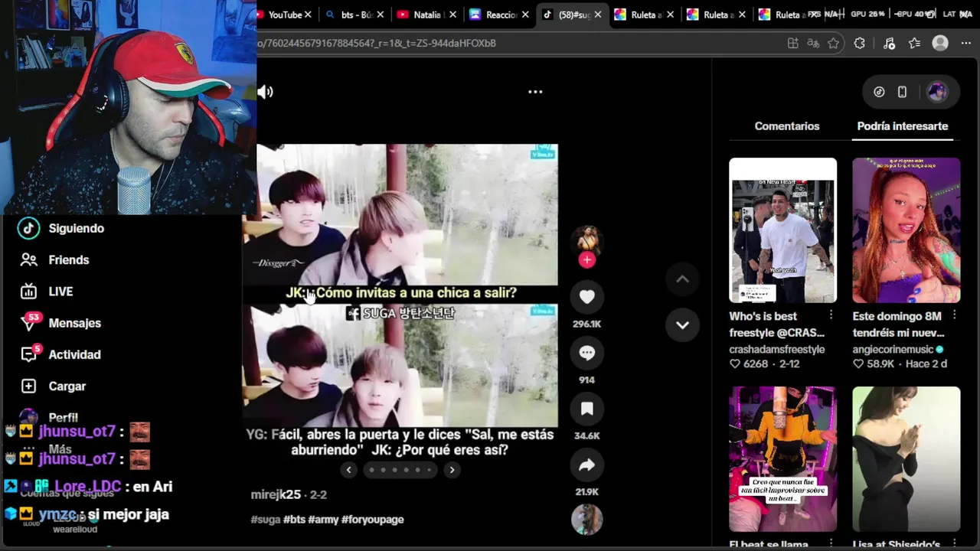Switch to the Comentarios tab
The height and width of the screenshot is (551, 980).
tap(787, 126)
